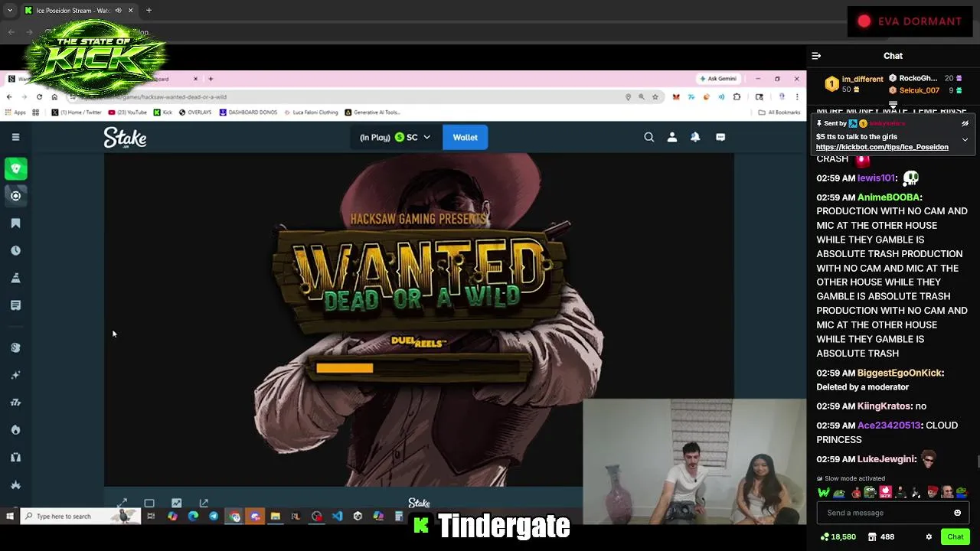Viewport: 980px width, 551px height.
Task: Click the username Ace23420513 in chat
Action: tap(889, 425)
